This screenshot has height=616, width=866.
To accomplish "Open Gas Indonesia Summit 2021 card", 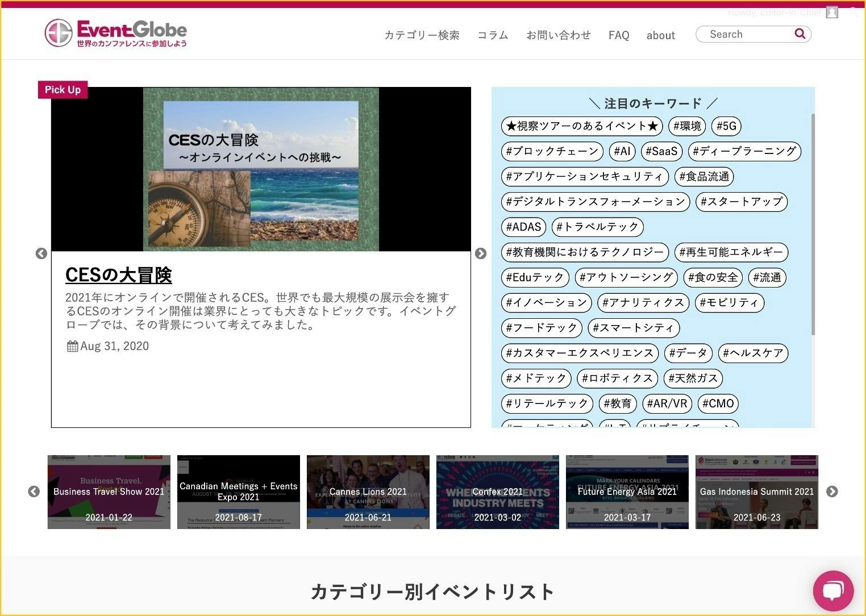I will coord(757,492).
